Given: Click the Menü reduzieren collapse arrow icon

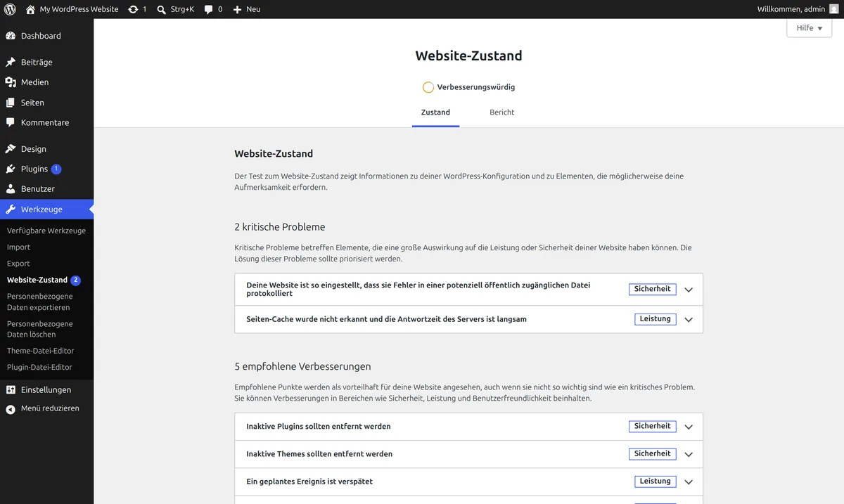Looking at the screenshot, I should (x=11, y=409).
